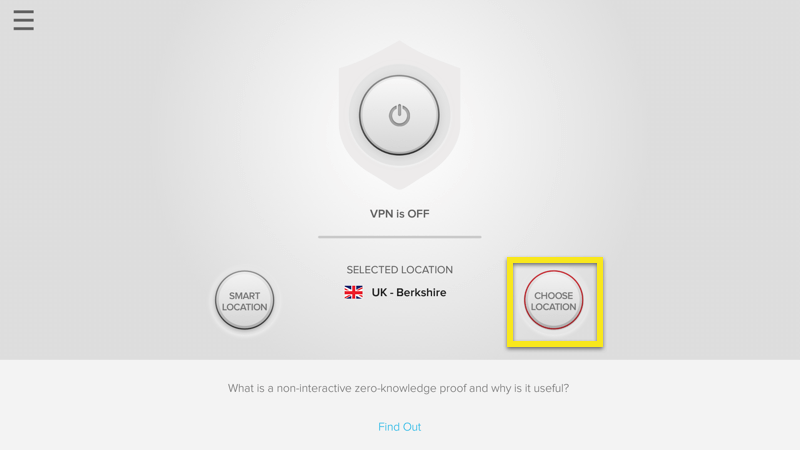
Task: Click the word "SMART" on location button
Action: tap(244, 296)
